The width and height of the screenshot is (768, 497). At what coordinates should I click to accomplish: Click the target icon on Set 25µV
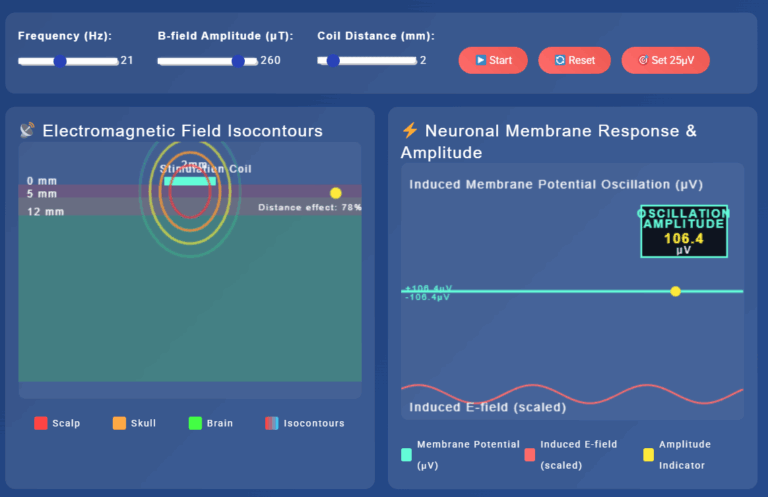coord(643,60)
